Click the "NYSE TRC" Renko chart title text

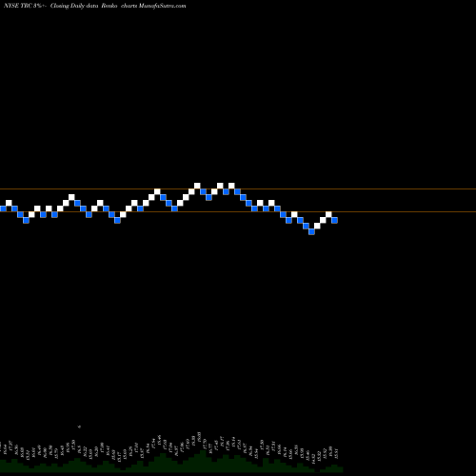coord(94,6)
